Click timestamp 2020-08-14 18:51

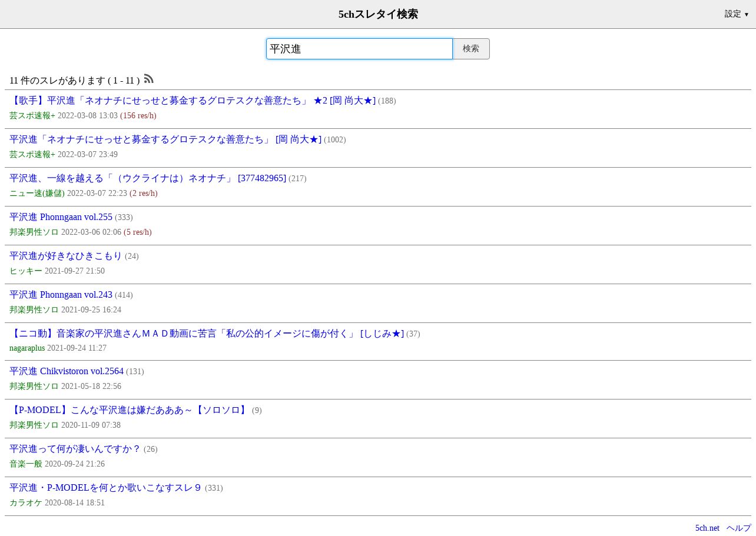click(x=75, y=503)
